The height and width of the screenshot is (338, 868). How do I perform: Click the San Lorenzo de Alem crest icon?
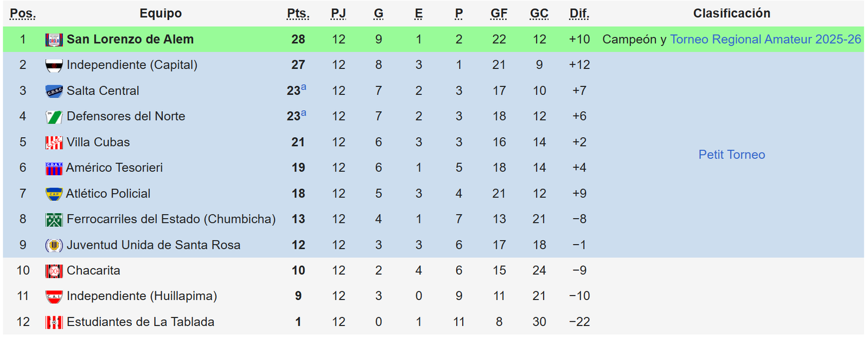click(54, 40)
